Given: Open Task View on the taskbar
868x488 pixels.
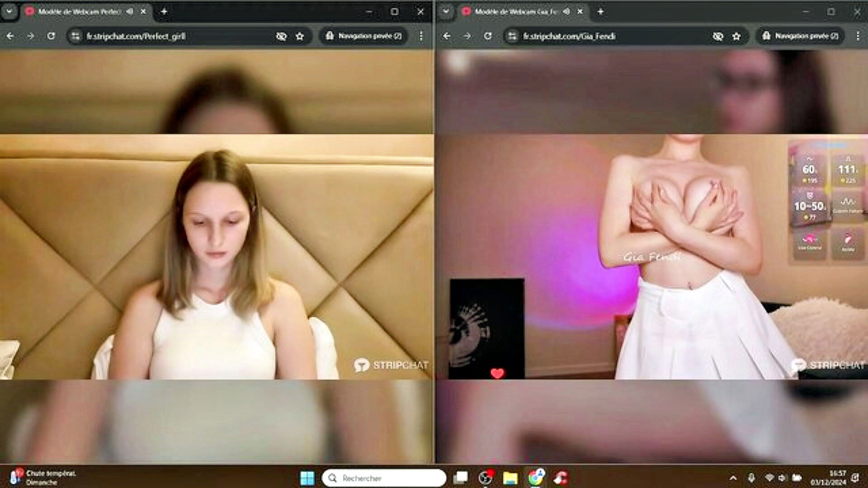Looking at the screenshot, I should [461, 478].
